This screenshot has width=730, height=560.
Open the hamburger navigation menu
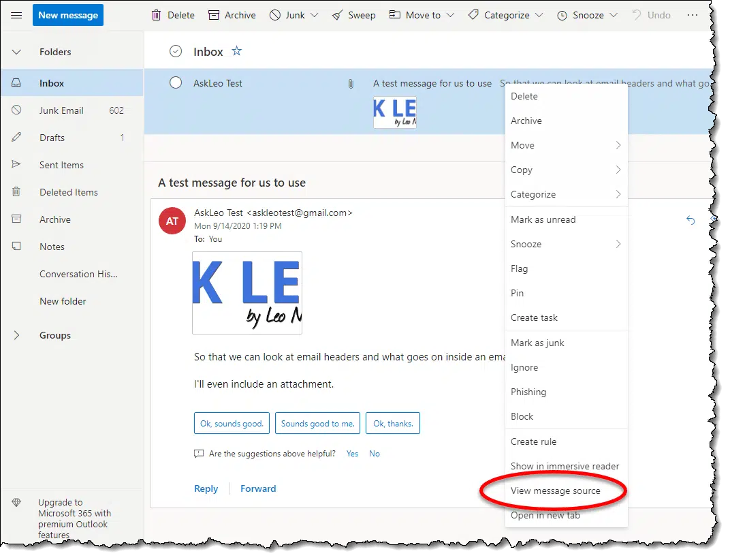pos(16,16)
